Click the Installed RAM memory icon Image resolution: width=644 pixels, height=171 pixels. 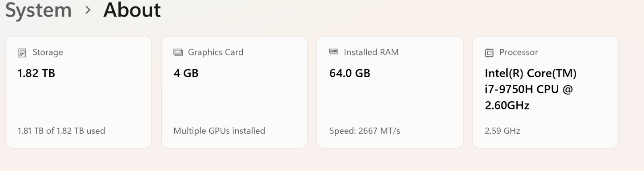coord(334,52)
